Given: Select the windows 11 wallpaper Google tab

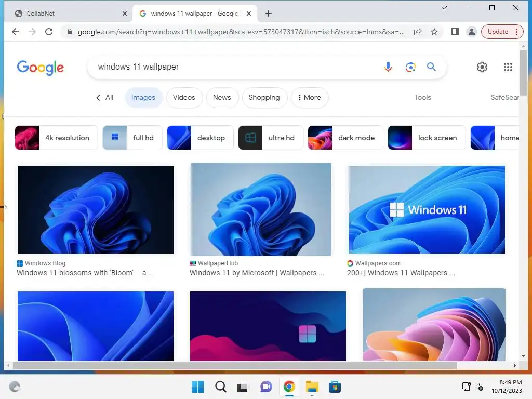Looking at the screenshot, I should click(195, 14).
